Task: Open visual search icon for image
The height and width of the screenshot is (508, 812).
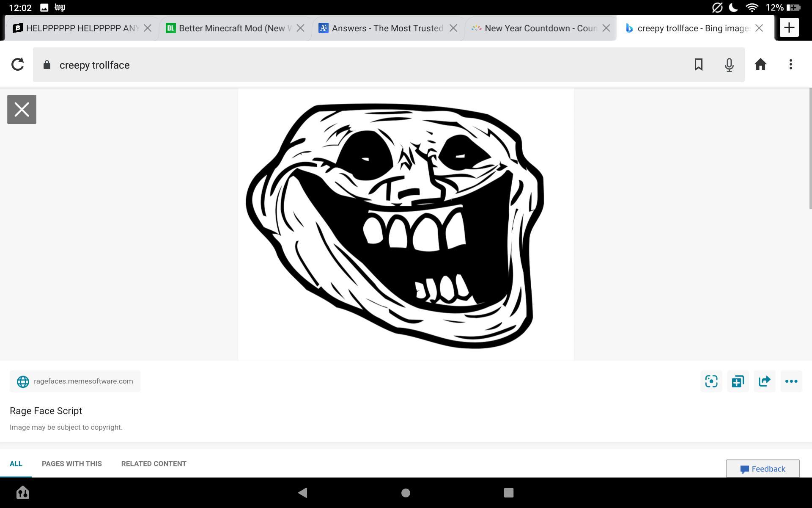Action: [x=711, y=381]
